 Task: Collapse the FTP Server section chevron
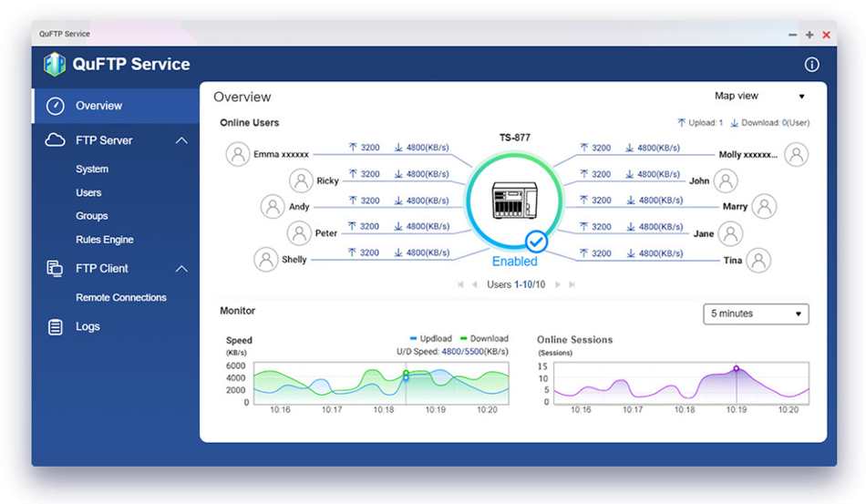(x=181, y=140)
